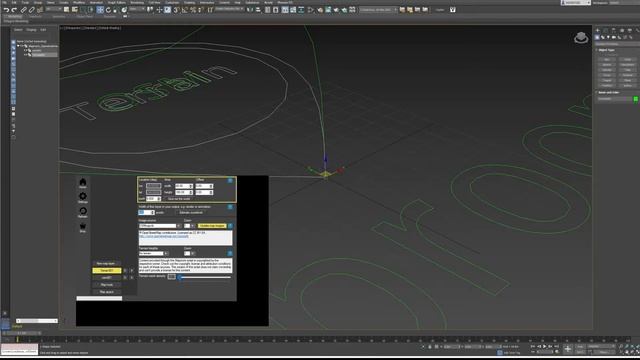Activate the Select and Rotate tool

click(108, 9)
